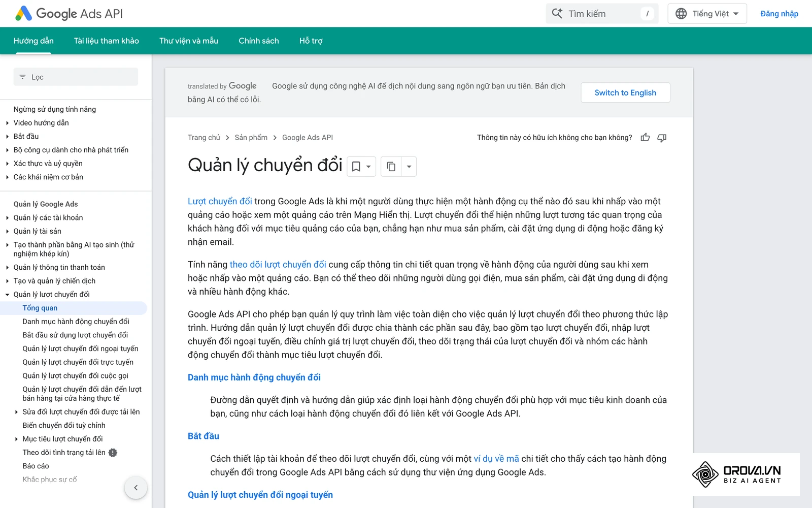Open the copy page options dropdown arrow

coord(409,167)
